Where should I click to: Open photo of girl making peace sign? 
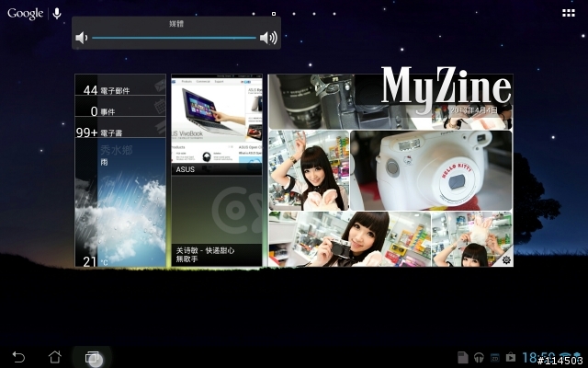[x=309, y=170]
